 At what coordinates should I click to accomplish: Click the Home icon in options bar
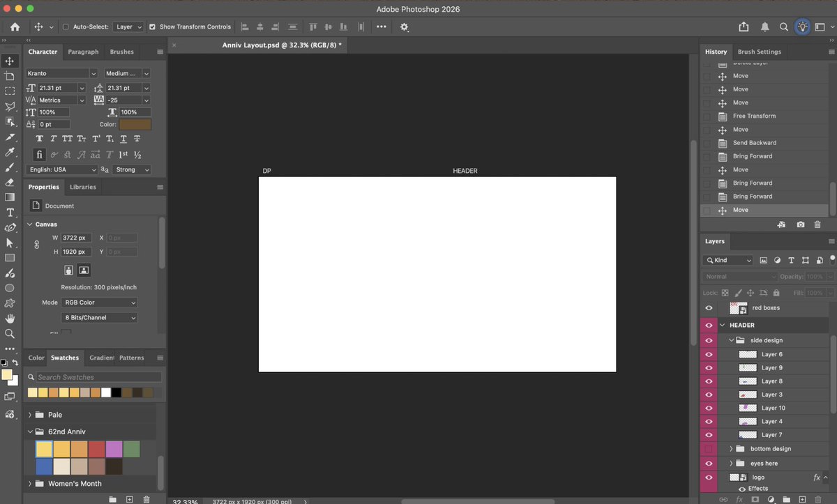(x=15, y=26)
